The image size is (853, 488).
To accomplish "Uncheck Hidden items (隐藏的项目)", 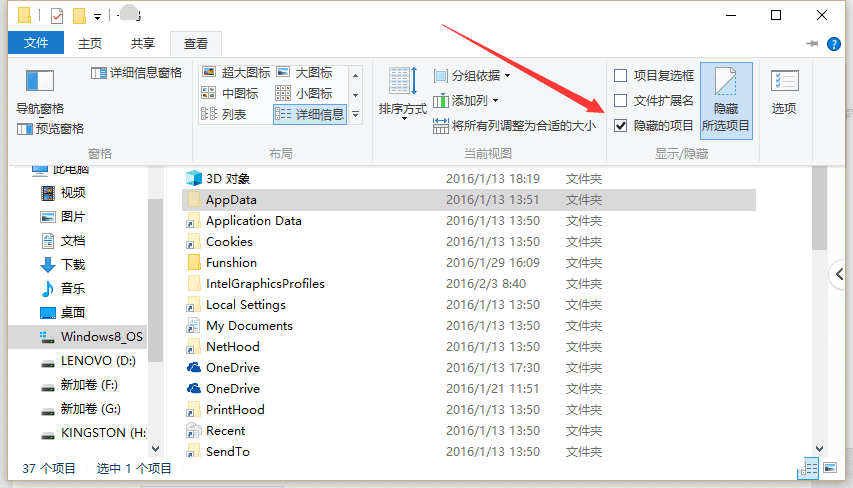I will pyautogui.click(x=621, y=126).
